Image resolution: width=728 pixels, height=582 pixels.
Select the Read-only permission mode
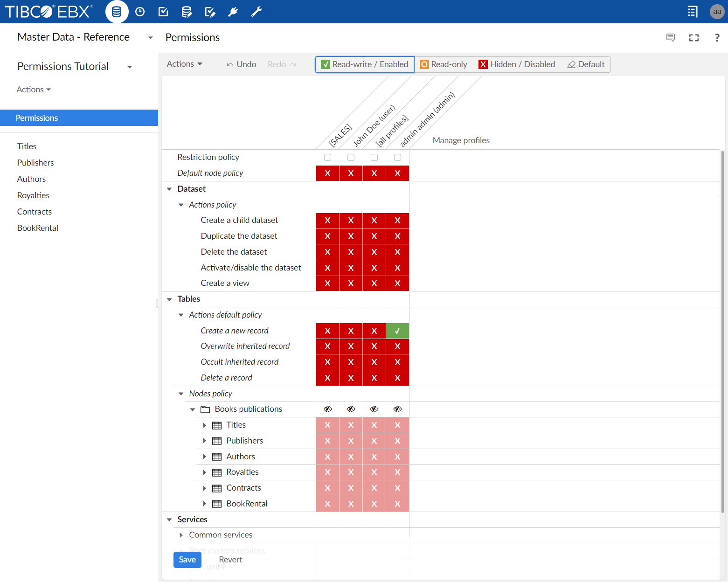point(444,64)
